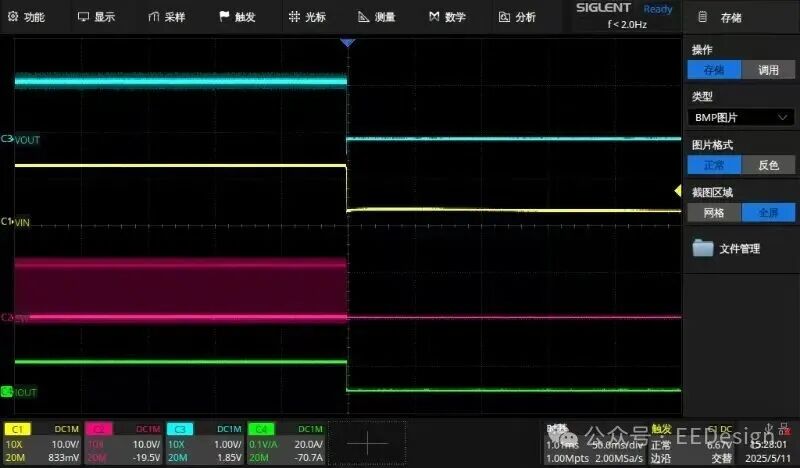The image size is (800, 468).
Task: Open the 分析 (Analysis) menu
Action: [x=516, y=17]
